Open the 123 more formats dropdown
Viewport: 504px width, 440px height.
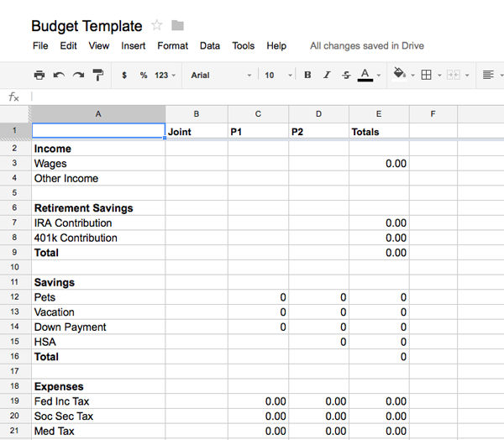[165, 76]
